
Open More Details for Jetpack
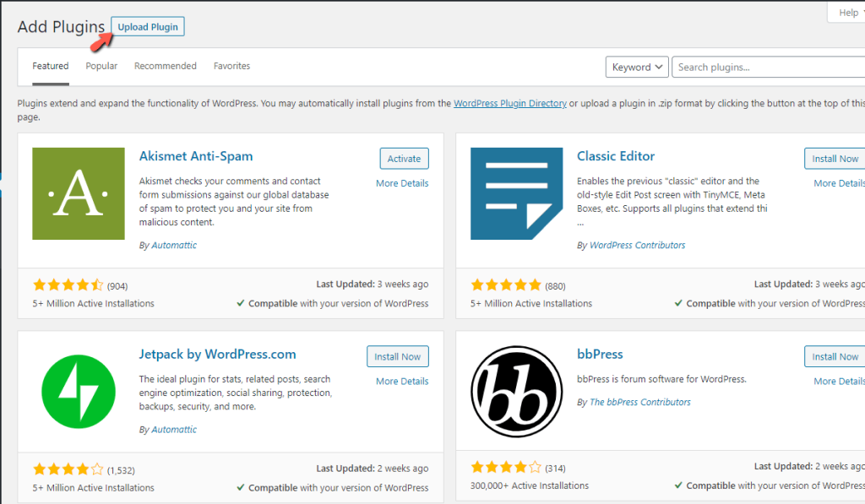pyautogui.click(x=402, y=381)
